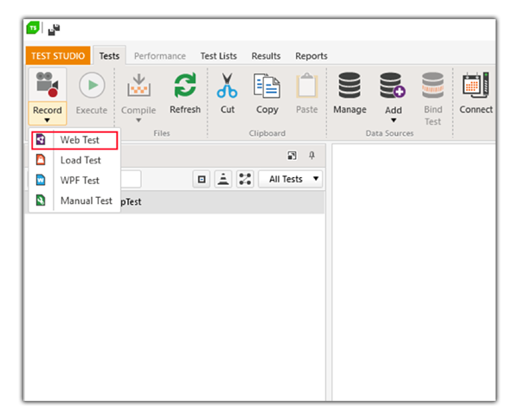The height and width of the screenshot is (420, 519).
Task: Select Web Test from Record menu
Action: pyautogui.click(x=74, y=140)
